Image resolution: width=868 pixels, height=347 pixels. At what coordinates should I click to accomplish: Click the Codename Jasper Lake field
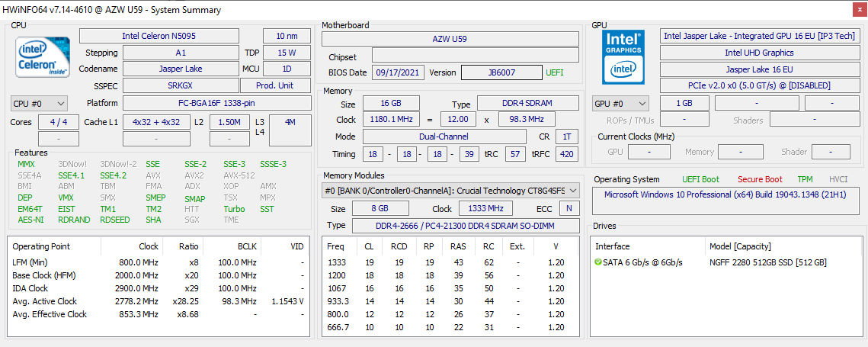click(x=181, y=69)
